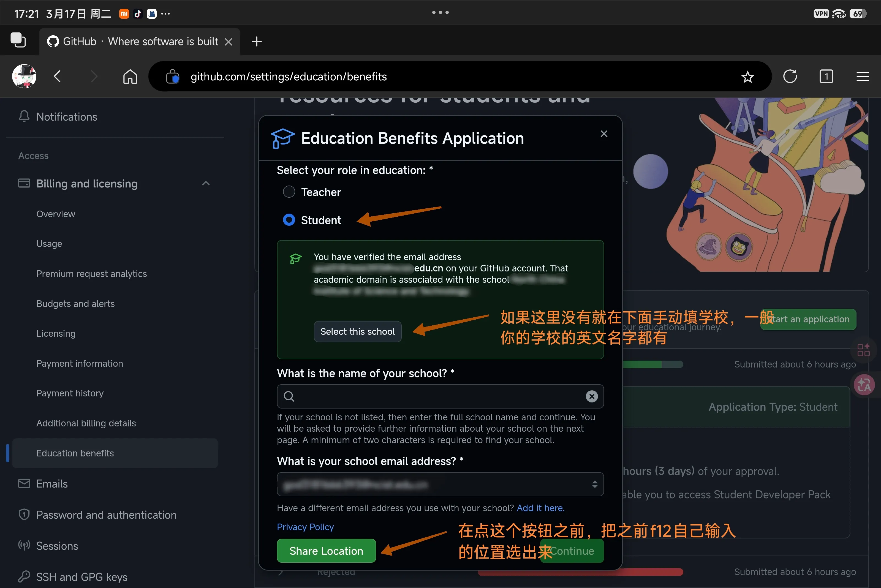Open Budgets and alerts
The width and height of the screenshot is (881, 588).
point(75,304)
